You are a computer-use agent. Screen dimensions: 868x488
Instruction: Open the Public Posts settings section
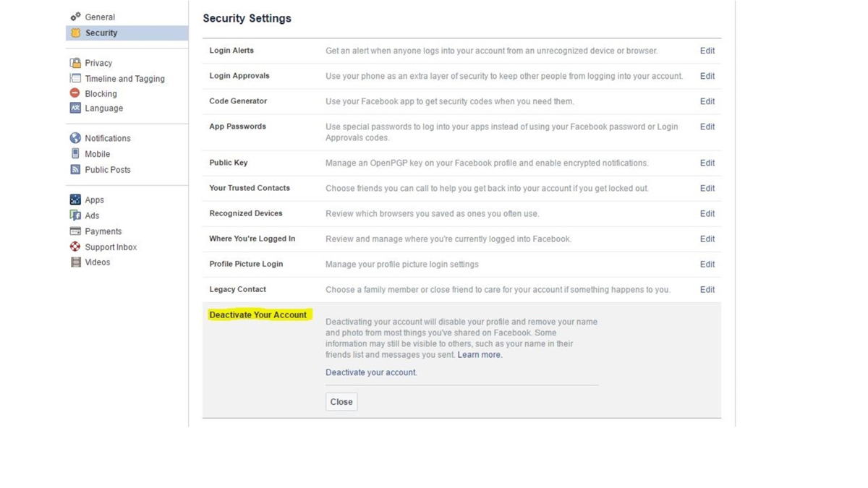pyautogui.click(x=107, y=170)
